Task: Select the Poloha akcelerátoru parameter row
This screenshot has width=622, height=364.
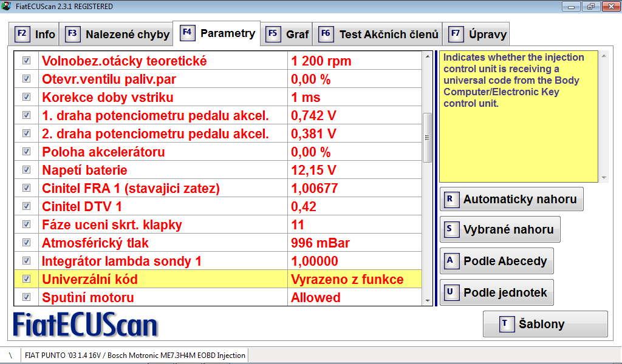Action: coord(164,152)
